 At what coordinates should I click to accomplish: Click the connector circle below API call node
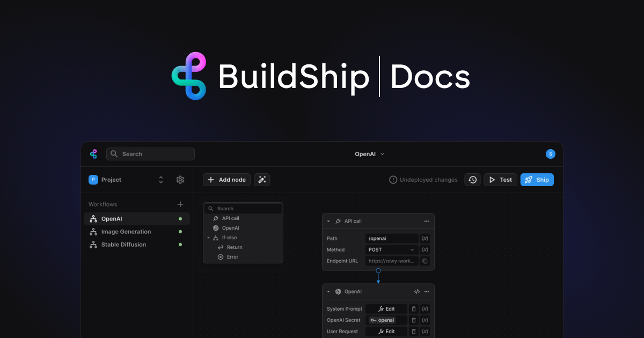pos(378,271)
